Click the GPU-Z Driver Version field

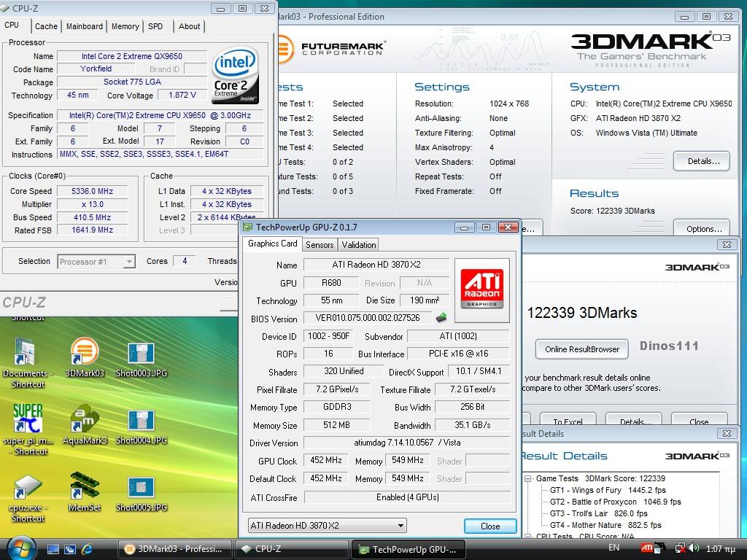point(407,443)
